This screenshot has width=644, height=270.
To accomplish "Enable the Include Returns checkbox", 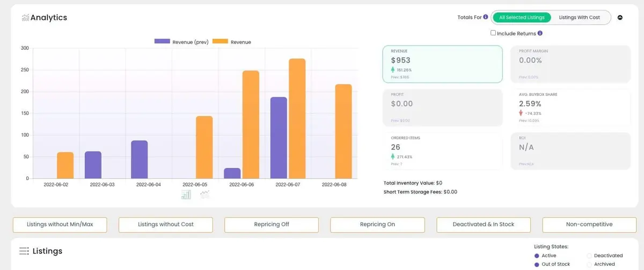I will pos(493,33).
